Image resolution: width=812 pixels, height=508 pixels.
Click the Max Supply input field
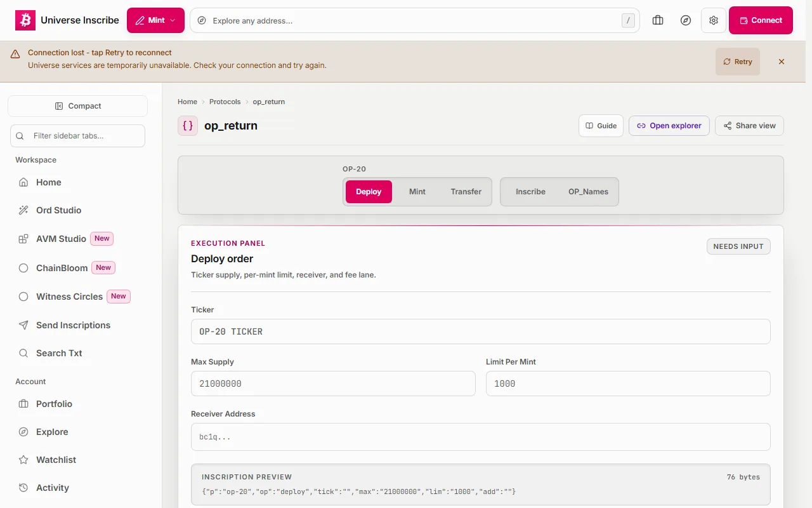[333, 384]
